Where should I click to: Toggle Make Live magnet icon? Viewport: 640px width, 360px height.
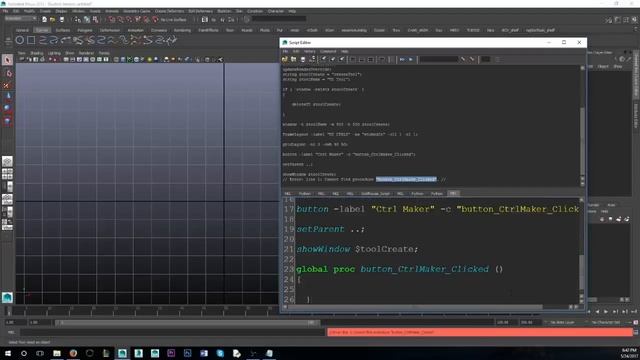click(155, 20)
